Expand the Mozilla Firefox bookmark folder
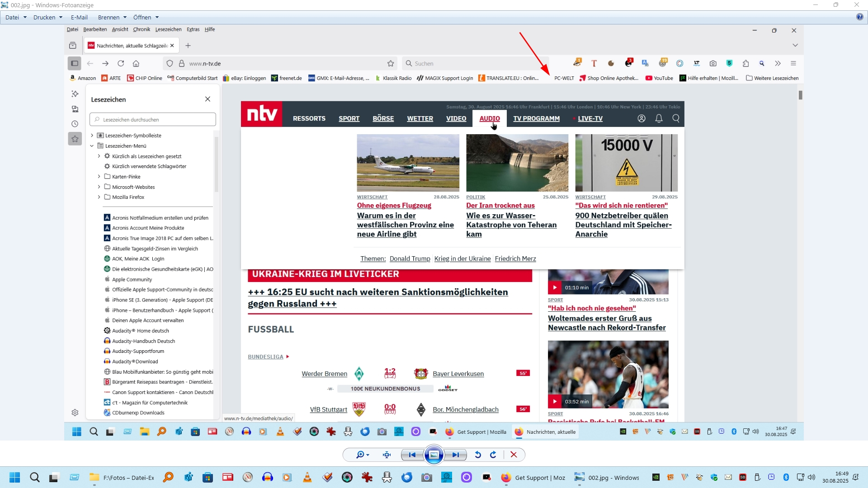The image size is (868, 488). (x=99, y=197)
